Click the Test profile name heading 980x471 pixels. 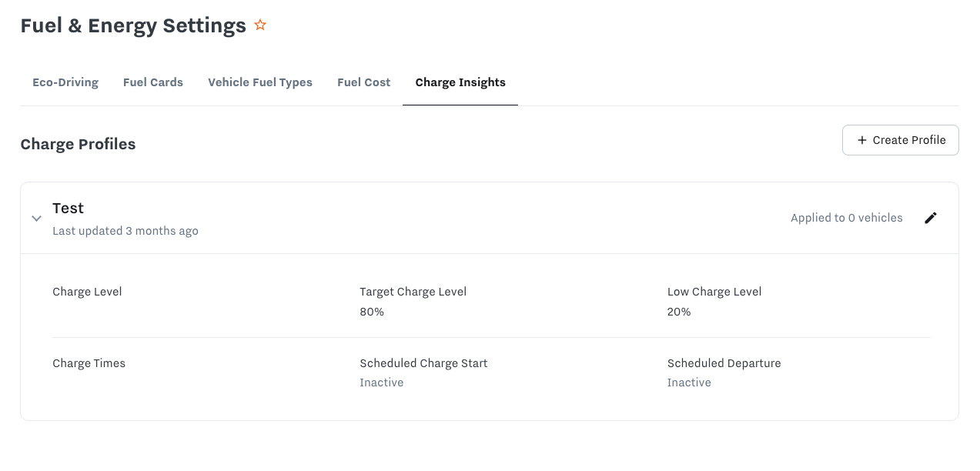68,208
